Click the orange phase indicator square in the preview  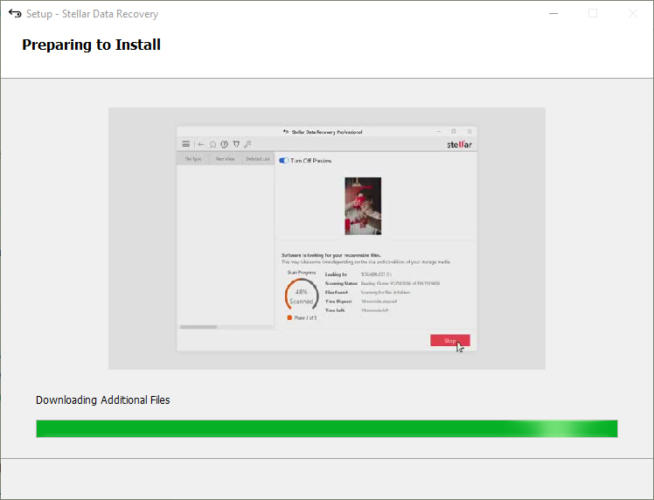click(289, 318)
